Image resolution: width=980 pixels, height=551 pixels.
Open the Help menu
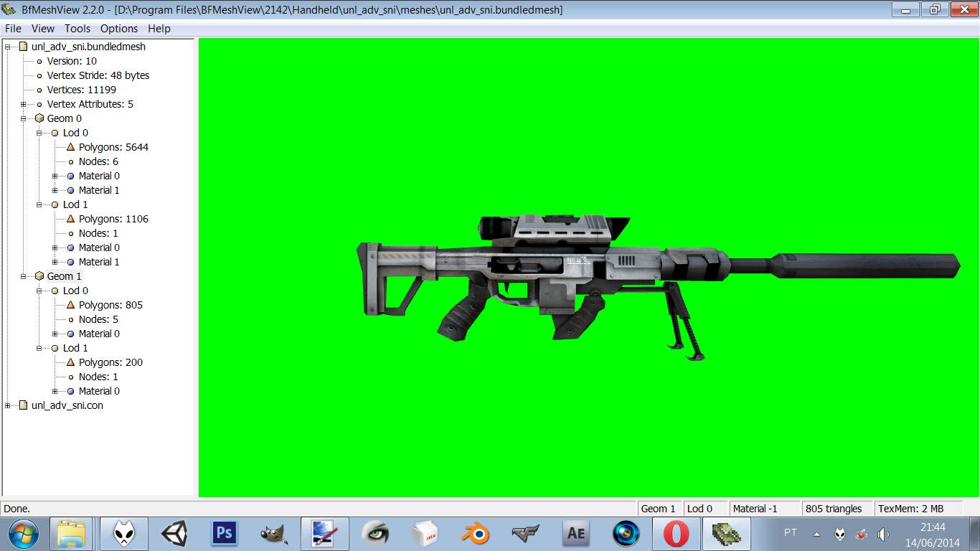click(159, 29)
